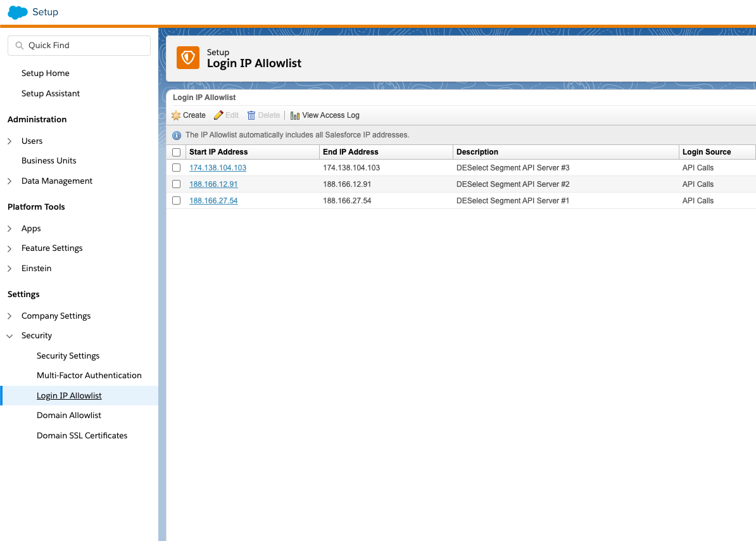The image size is (756, 541).
Task: Check the row for 188.166.12.91
Action: click(x=177, y=184)
